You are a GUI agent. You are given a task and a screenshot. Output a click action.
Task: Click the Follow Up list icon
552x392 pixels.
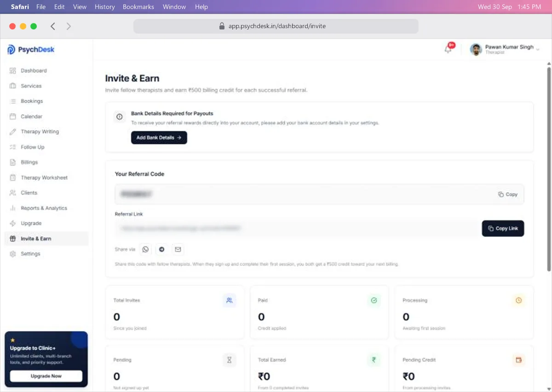[13, 147]
